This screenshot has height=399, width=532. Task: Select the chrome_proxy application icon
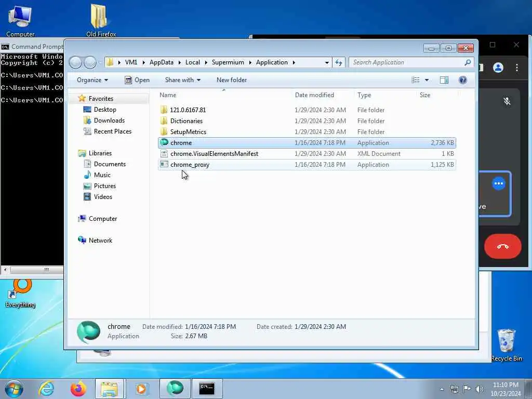click(164, 165)
